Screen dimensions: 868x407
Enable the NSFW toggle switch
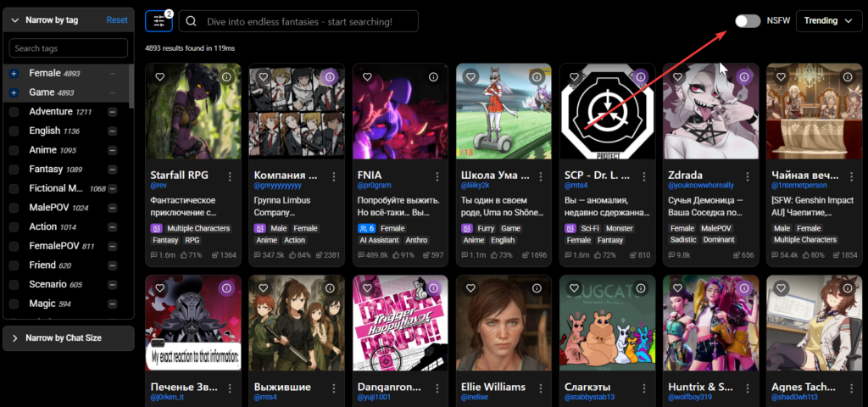click(747, 21)
